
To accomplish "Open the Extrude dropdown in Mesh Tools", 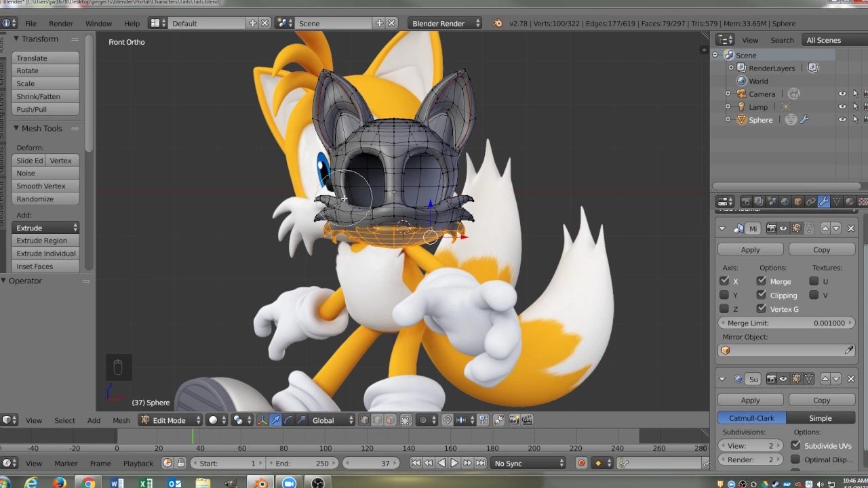I will [x=46, y=228].
